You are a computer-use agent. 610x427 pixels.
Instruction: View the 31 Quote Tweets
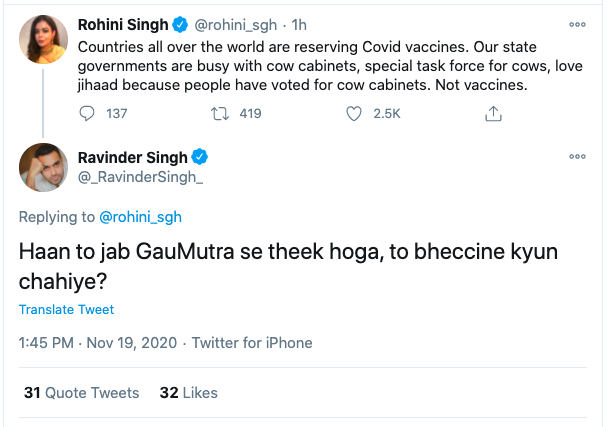tap(81, 393)
